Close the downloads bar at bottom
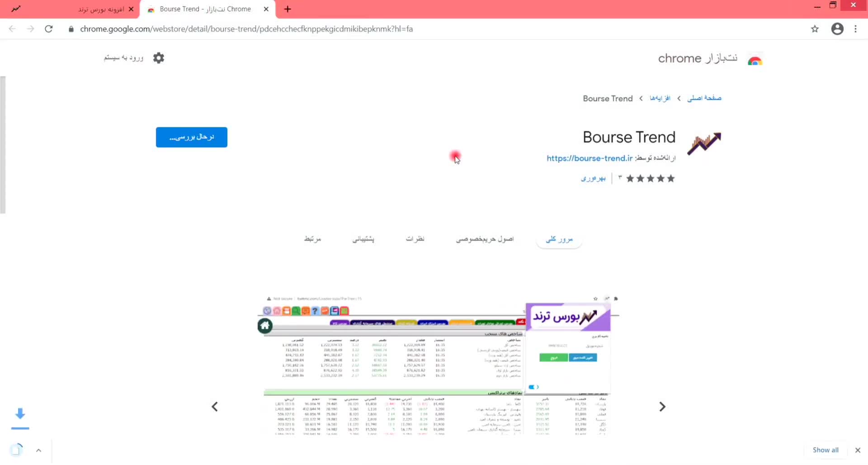868x465 pixels. coord(858,450)
